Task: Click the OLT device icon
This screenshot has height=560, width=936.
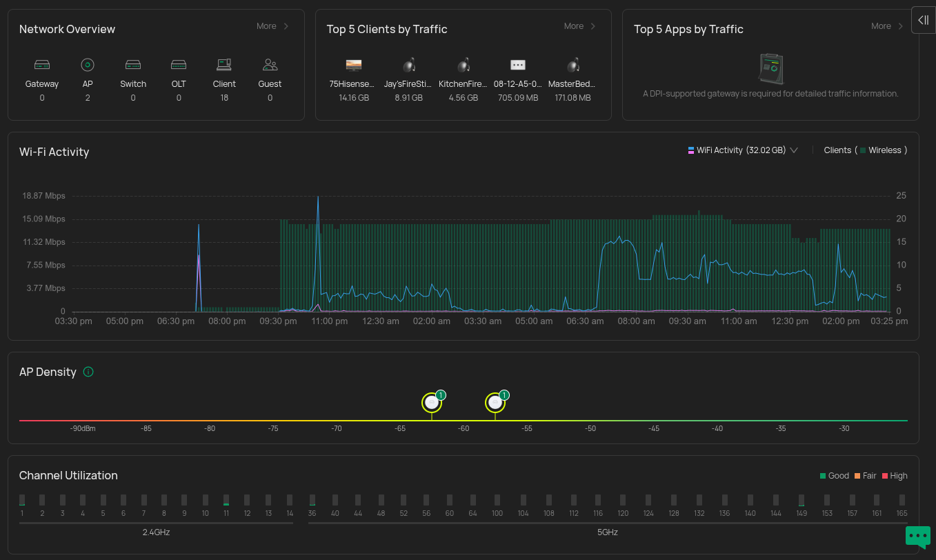Action: click(179, 65)
